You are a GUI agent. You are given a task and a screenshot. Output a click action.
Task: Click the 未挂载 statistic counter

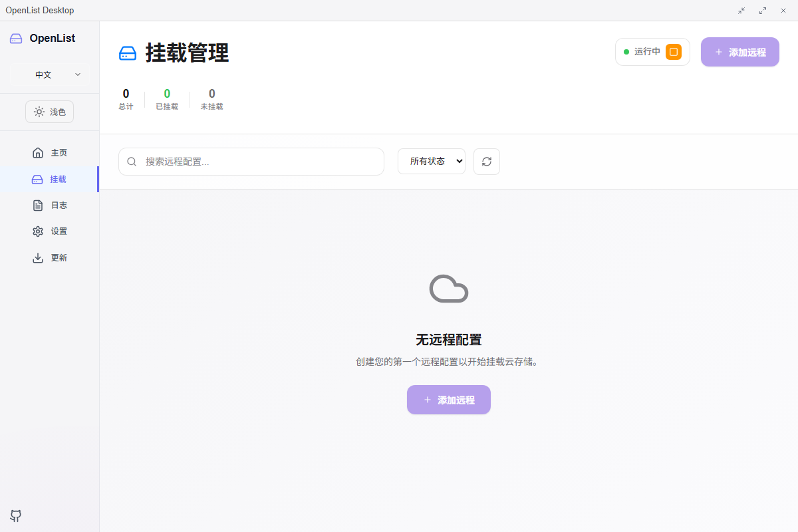(x=211, y=98)
